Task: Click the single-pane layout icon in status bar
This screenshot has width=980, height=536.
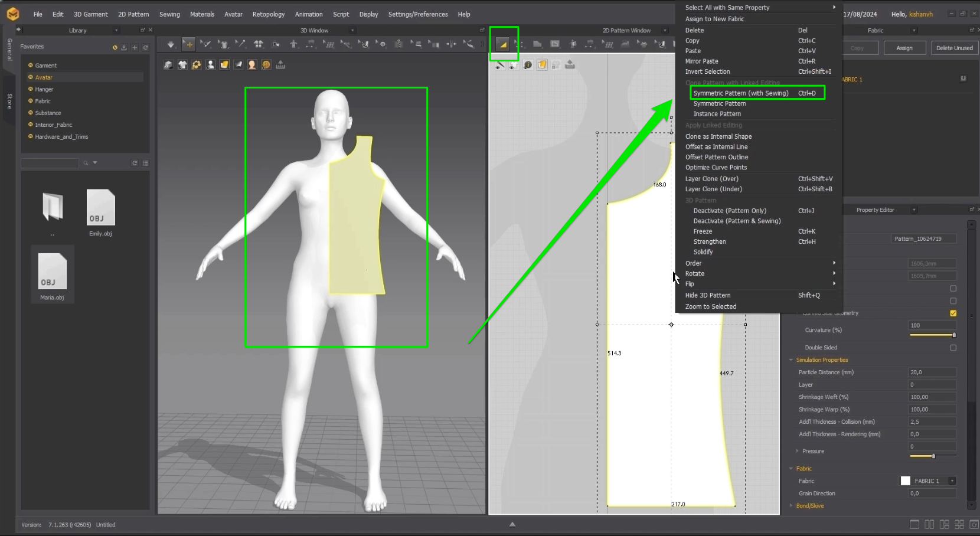Action: 914,524
